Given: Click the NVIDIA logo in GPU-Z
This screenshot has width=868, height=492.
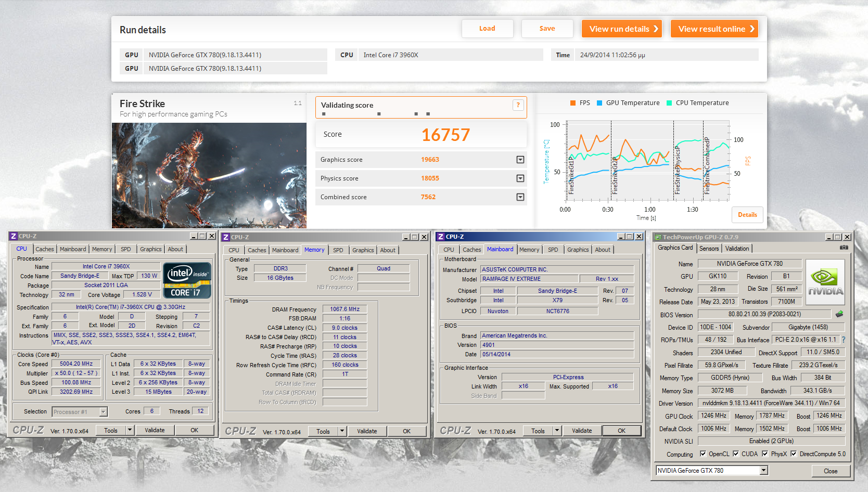Looking at the screenshot, I should pos(825,282).
